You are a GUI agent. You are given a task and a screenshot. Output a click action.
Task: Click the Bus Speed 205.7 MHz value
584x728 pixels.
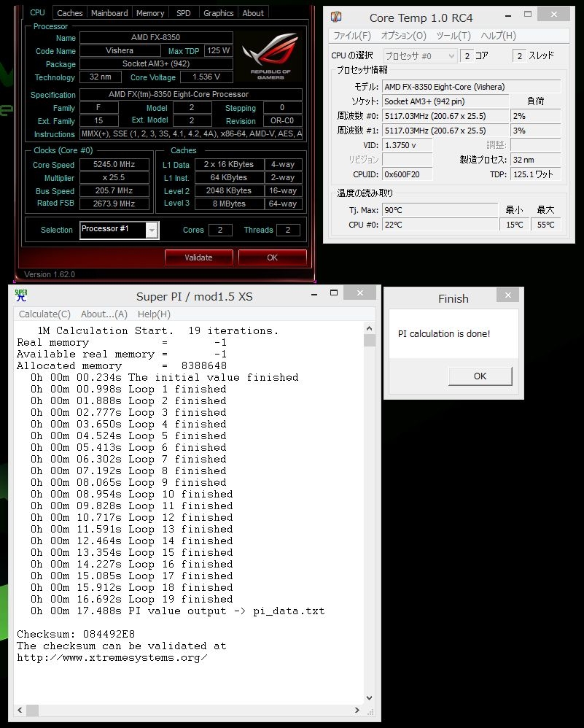(x=114, y=191)
